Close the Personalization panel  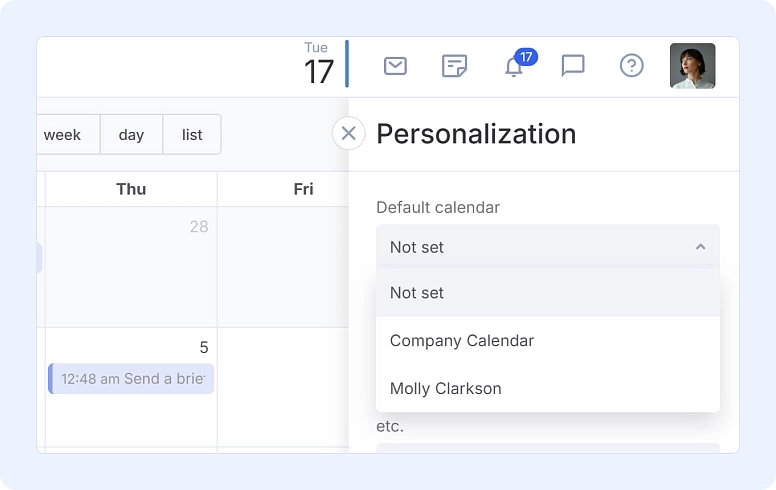tap(348, 133)
